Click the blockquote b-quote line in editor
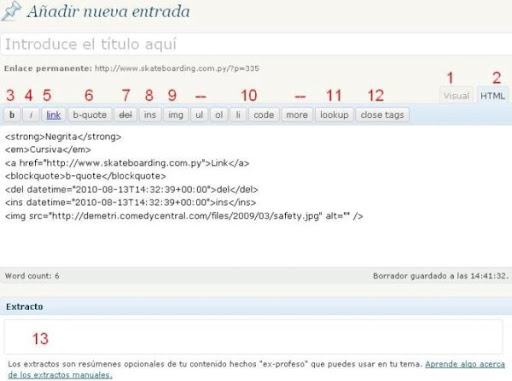Viewport: 512px width, 381px height. (x=86, y=176)
